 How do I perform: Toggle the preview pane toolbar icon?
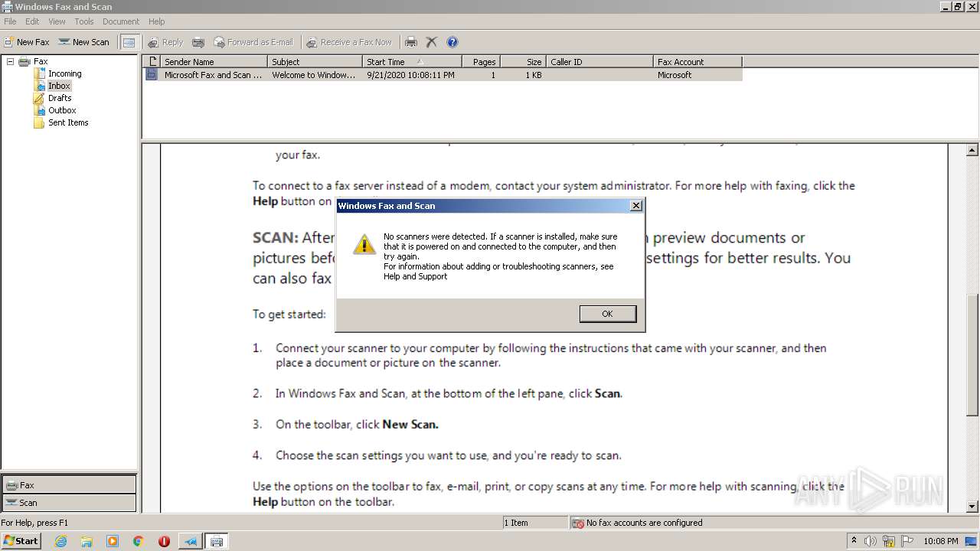pos(129,42)
